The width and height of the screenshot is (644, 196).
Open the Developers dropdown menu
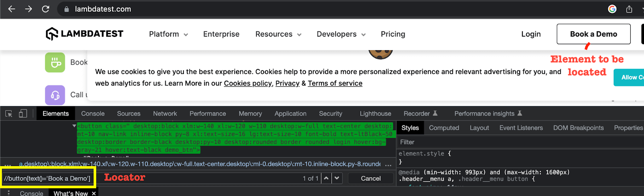pyautogui.click(x=341, y=34)
